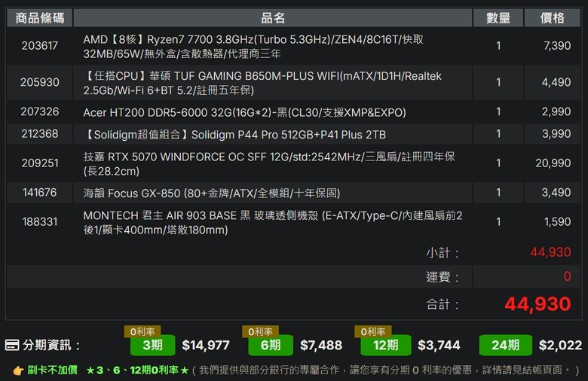The image size is (588, 381).
Task: Click the gray bank cooperation note text
Action: point(387,370)
